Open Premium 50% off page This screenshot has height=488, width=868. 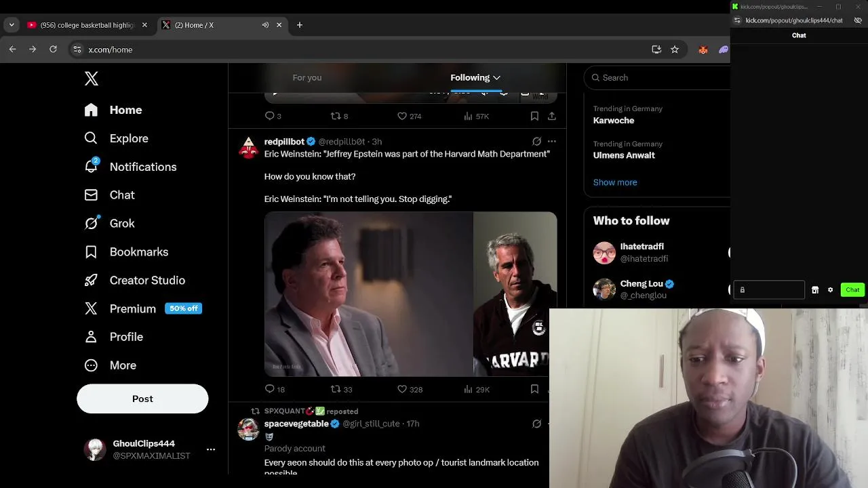(143, 308)
